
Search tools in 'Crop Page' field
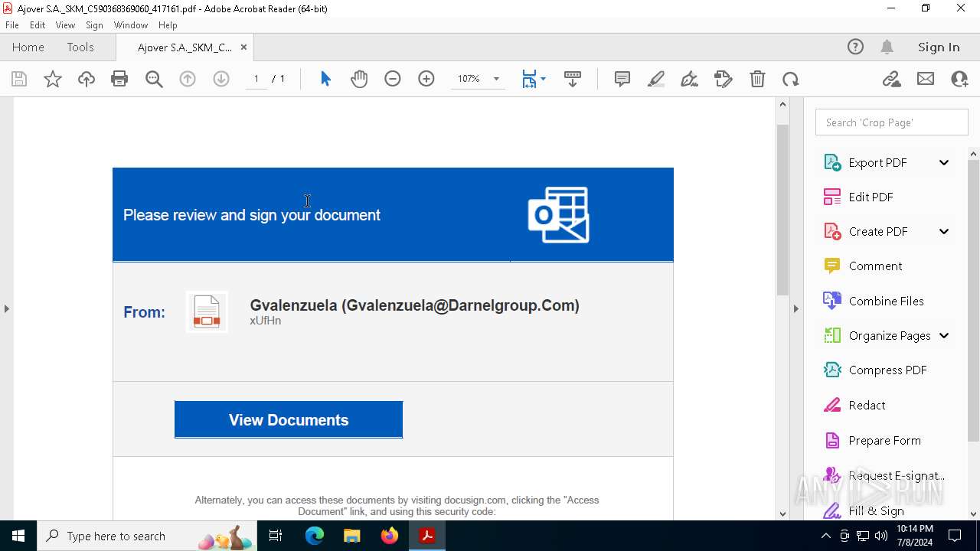[x=892, y=122]
